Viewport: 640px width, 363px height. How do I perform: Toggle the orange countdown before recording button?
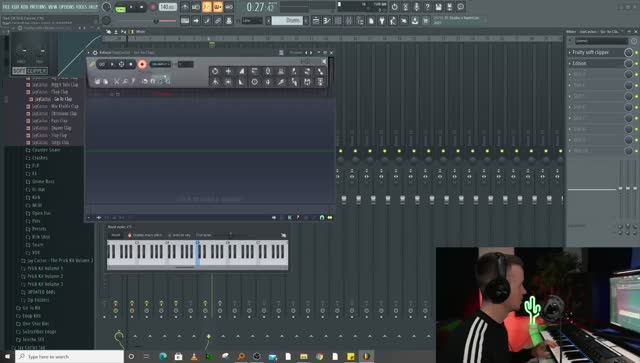(x=207, y=7)
